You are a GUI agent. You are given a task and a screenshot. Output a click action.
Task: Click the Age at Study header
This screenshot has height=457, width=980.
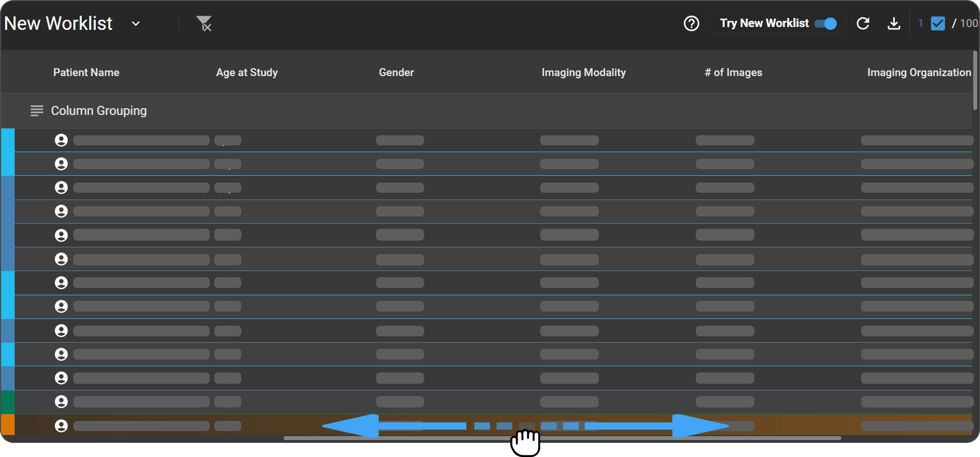coord(247,73)
